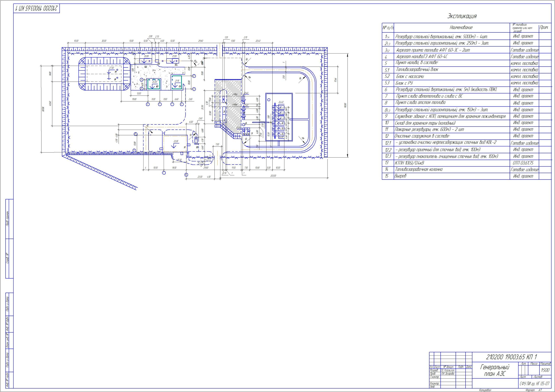The image size is (555, 392).
Task: Select the 'Формат А1' footer text
Action: point(534,390)
